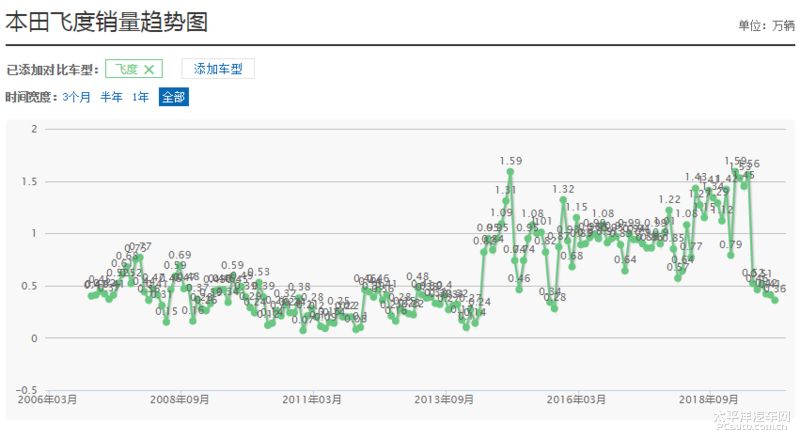Select the 半年 time range
This screenshot has width=800, height=438.
[111, 97]
